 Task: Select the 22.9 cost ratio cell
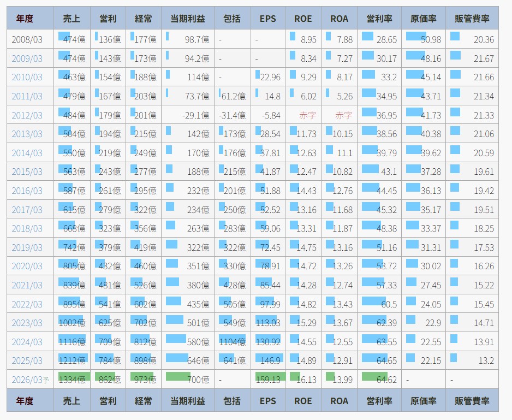click(x=424, y=323)
